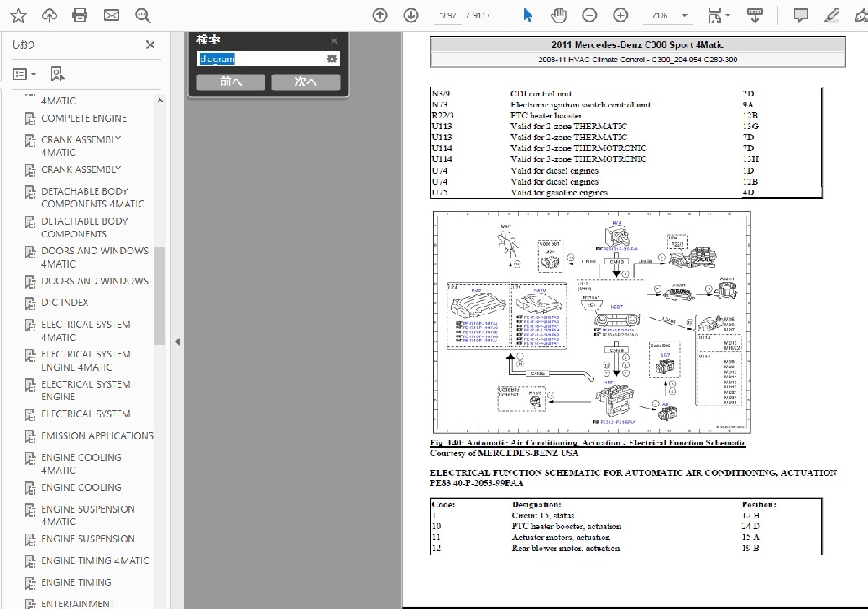The width and height of the screenshot is (868, 609).
Task: Activate the selection arrow tool
Action: point(527,15)
